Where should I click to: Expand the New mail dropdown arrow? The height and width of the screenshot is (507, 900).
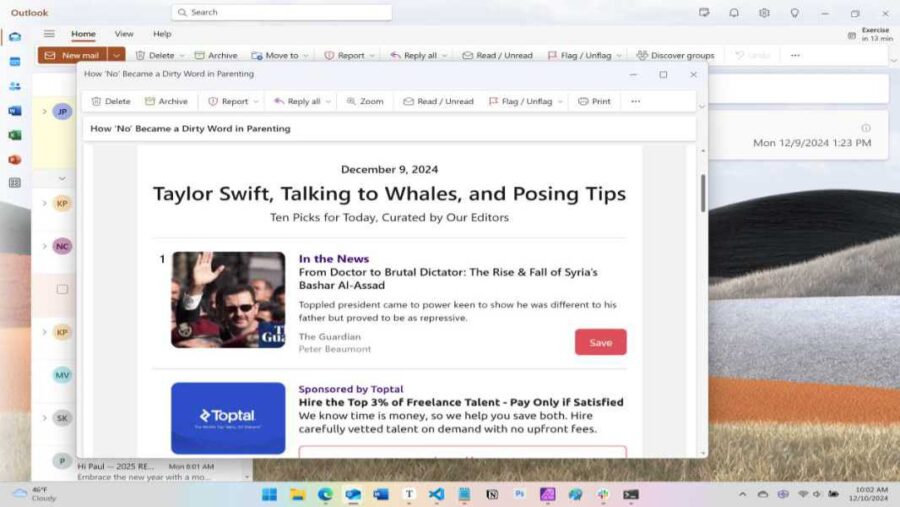click(117, 55)
